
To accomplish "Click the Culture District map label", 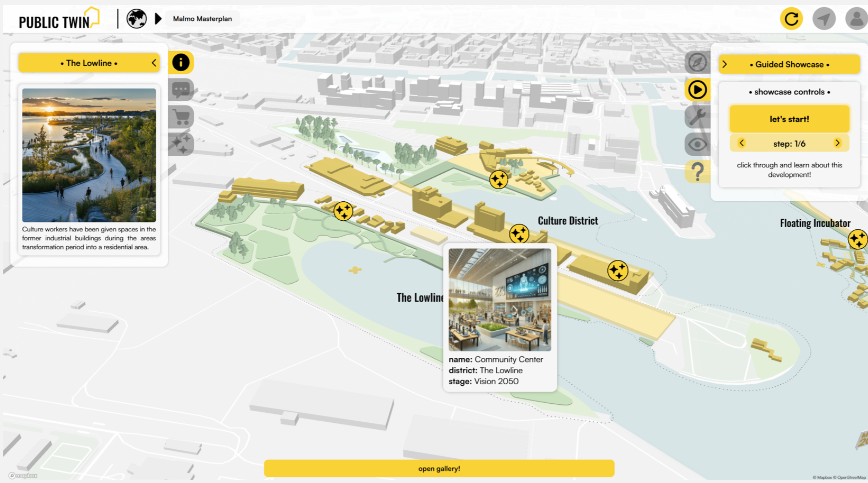I will click(x=568, y=221).
